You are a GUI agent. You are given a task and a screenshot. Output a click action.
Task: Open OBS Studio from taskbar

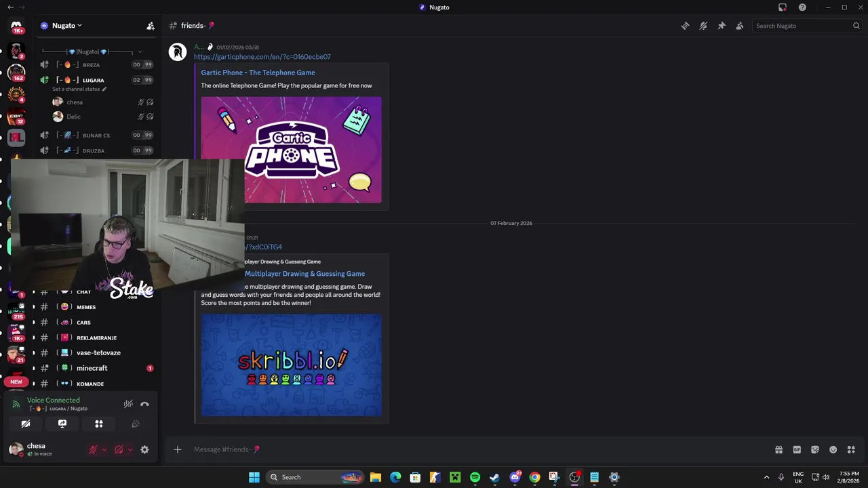click(x=574, y=477)
